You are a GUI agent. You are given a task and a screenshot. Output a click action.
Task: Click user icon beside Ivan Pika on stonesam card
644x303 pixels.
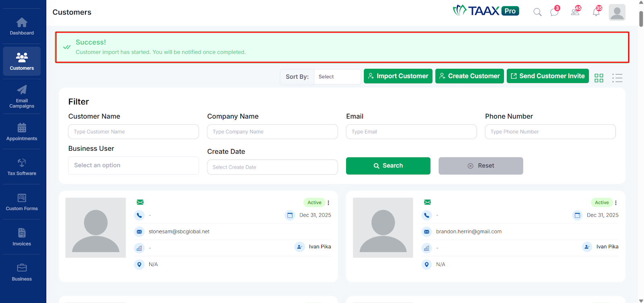pos(299,247)
